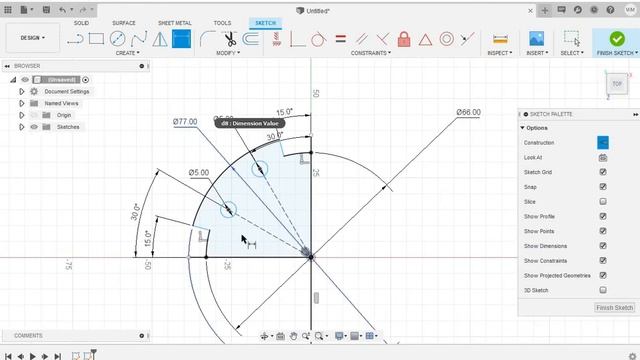640x360 pixels.
Task: Toggle the Show Dimensions checkbox
Action: pos(603,246)
